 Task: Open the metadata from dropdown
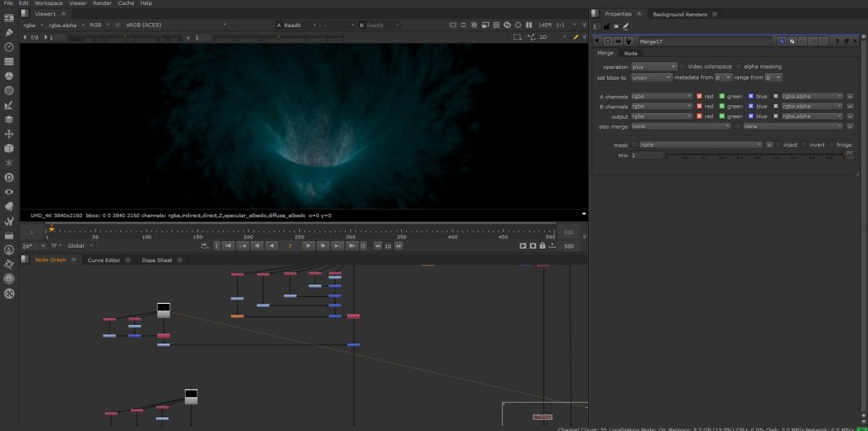click(x=723, y=77)
